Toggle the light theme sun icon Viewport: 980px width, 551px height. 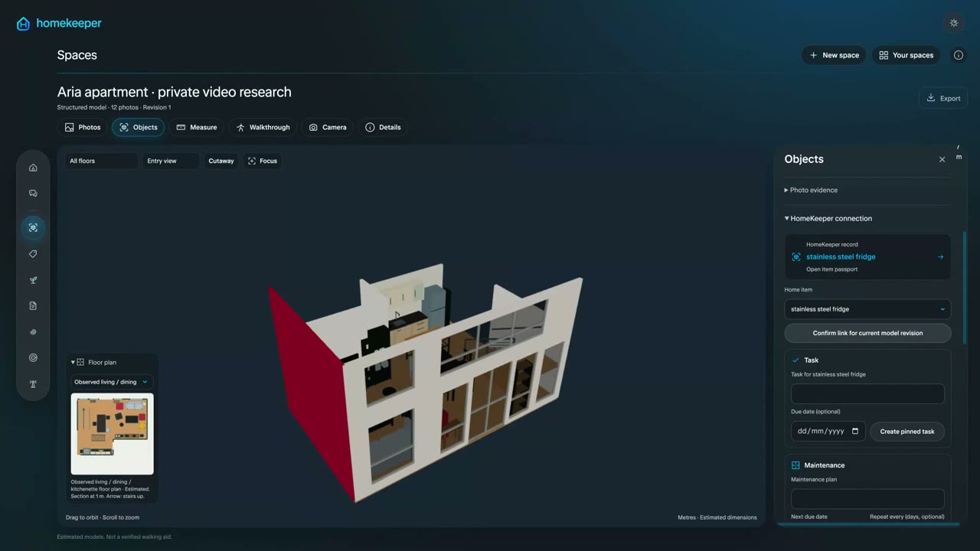pyautogui.click(x=954, y=23)
